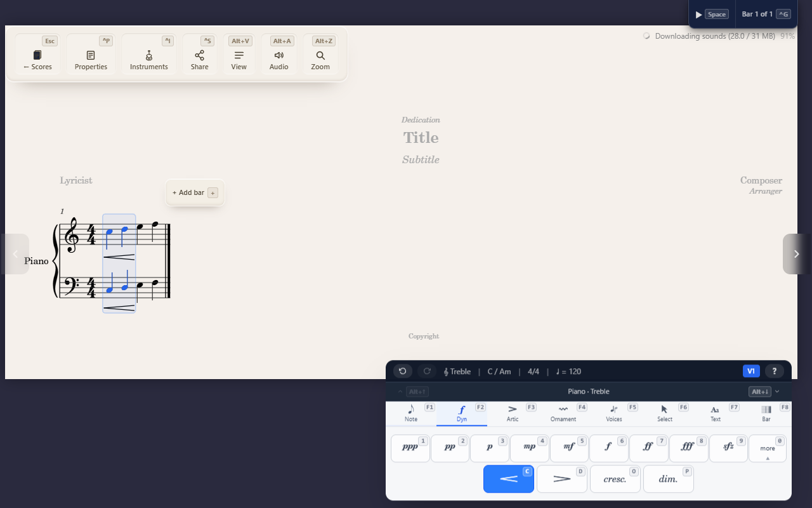Insert cresc. text marking
Viewport: 812px width, 508px height.
(615, 479)
